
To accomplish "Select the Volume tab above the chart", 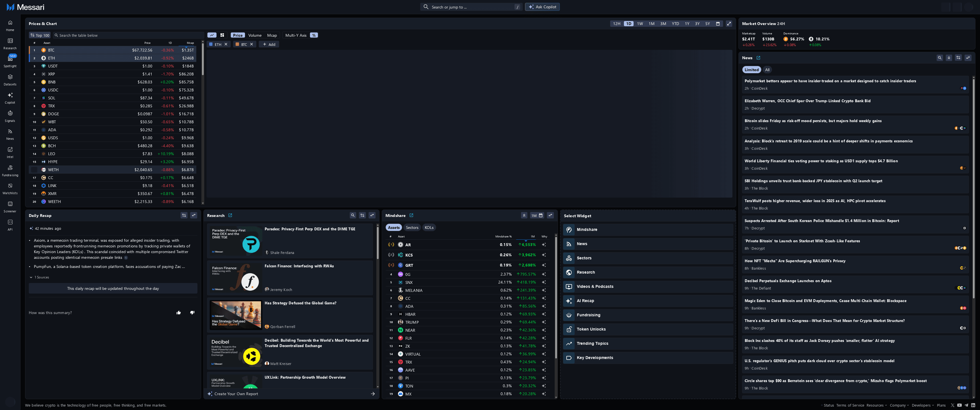I will tap(254, 35).
